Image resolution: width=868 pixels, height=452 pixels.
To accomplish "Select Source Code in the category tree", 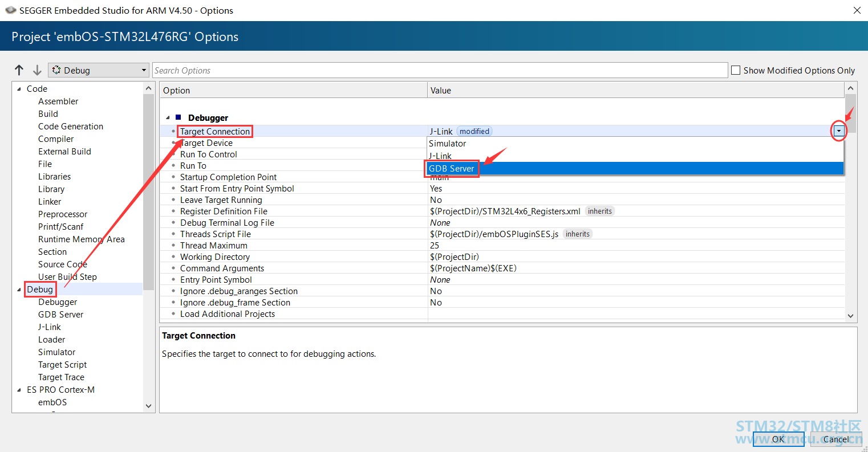I will pos(63,264).
